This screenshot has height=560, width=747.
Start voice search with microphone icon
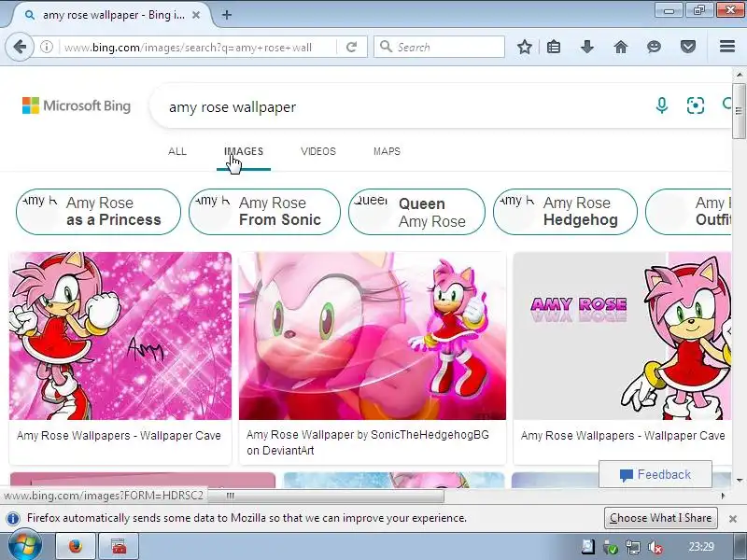coord(662,105)
